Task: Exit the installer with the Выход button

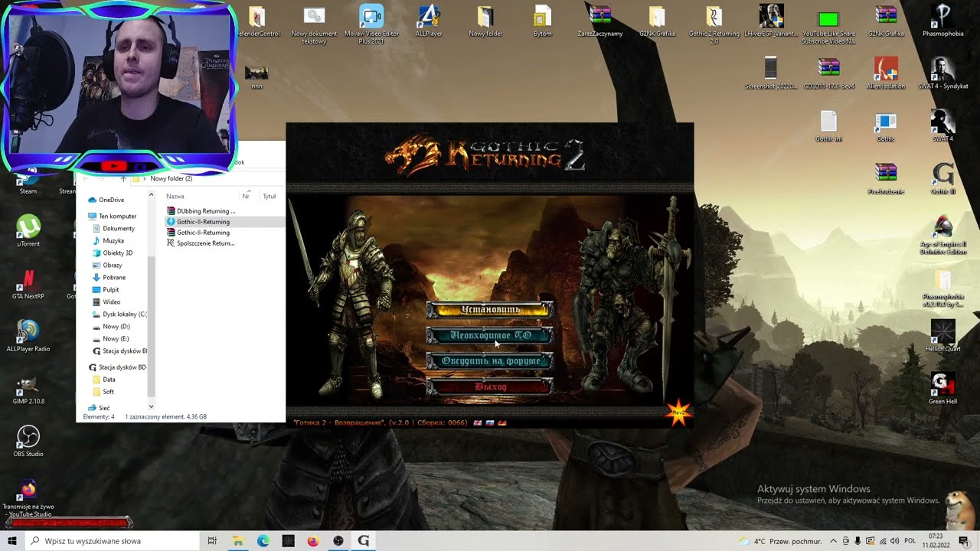Action: click(x=490, y=386)
